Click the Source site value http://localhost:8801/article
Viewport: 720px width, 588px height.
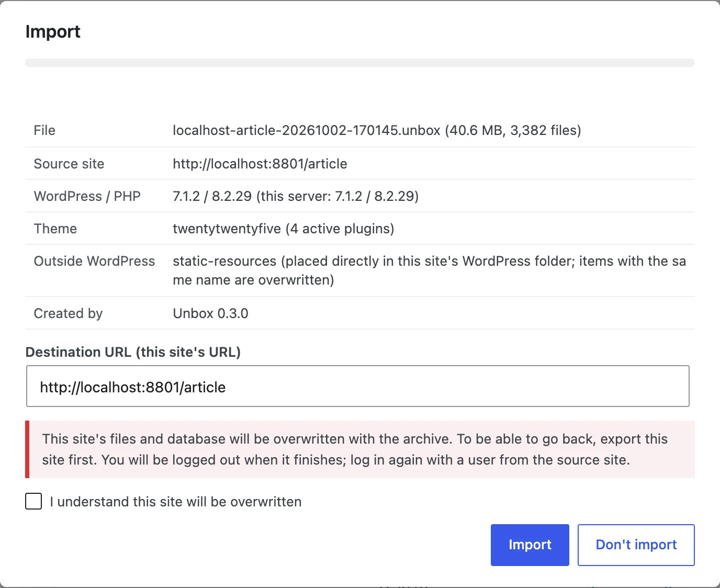pos(260,164)
